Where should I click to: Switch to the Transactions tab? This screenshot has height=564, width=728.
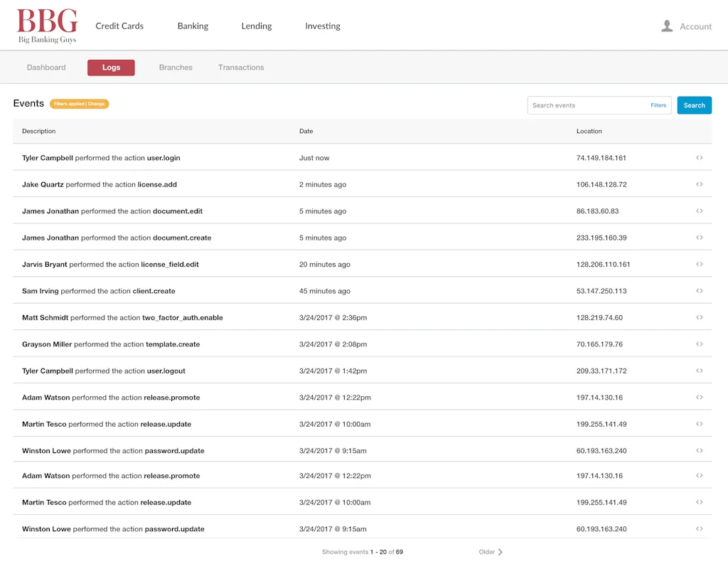point(241,67)
